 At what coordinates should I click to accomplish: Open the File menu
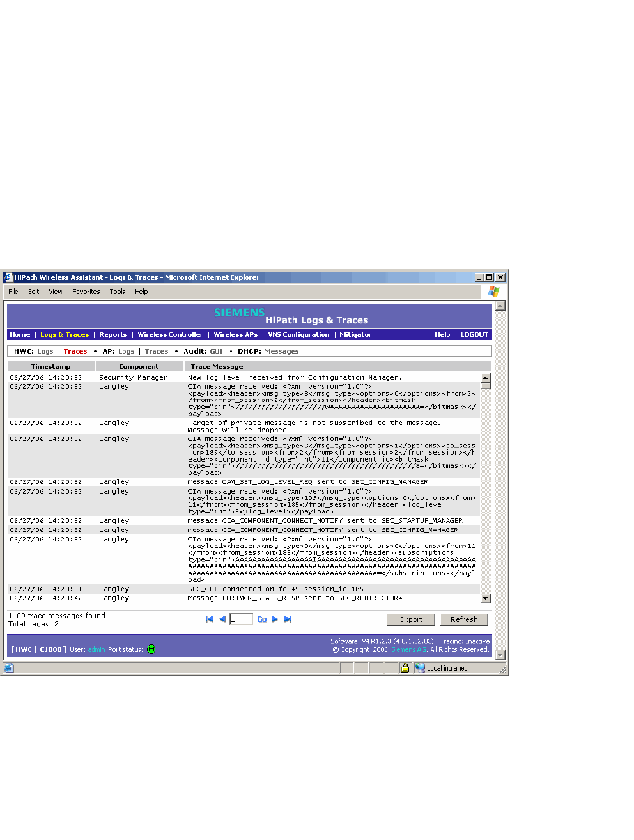click(x=13, y=292)
